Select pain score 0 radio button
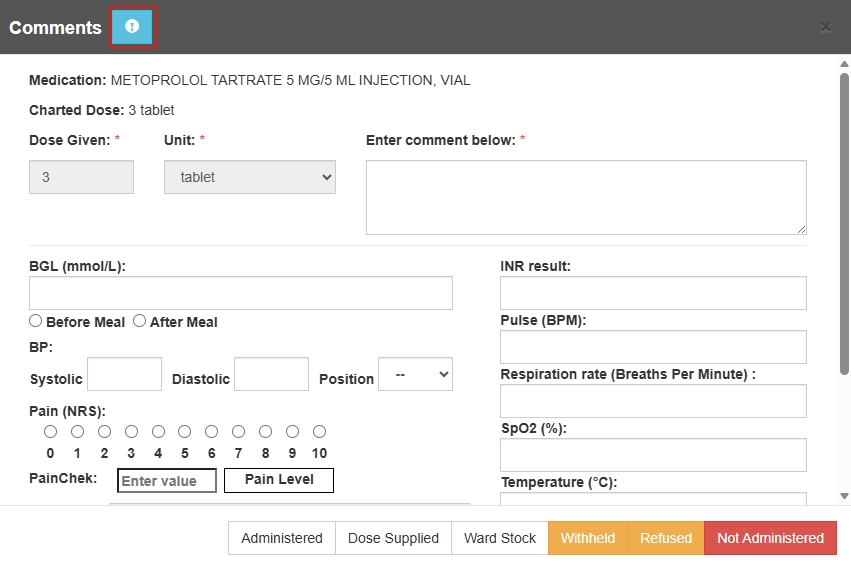This screenshot has width=851, height=568. (x=50, y=431)
